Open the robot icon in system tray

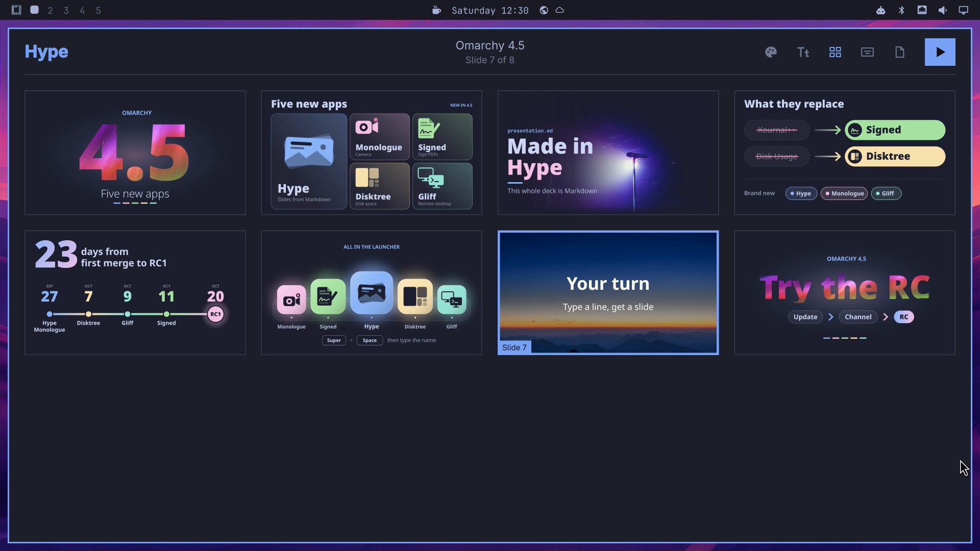pos(880,10)
